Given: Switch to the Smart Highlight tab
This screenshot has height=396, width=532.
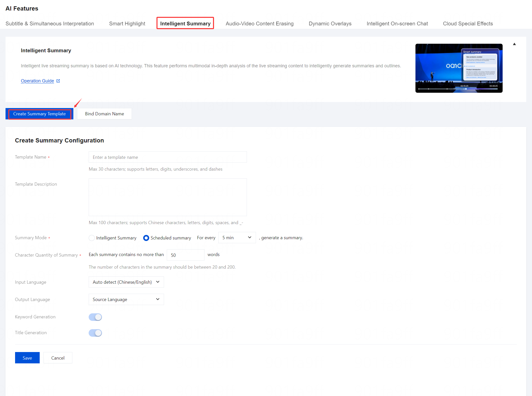Looking at the screenshot, I should pos(127,24).
